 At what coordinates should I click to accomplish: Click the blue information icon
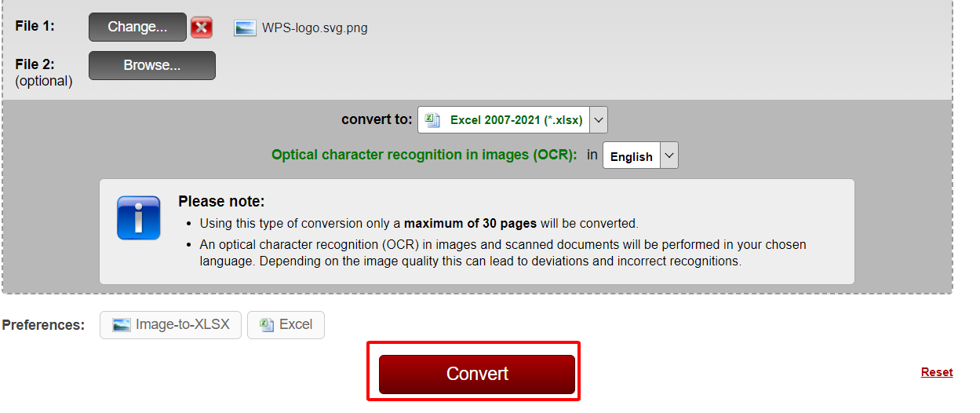(138, 217)
